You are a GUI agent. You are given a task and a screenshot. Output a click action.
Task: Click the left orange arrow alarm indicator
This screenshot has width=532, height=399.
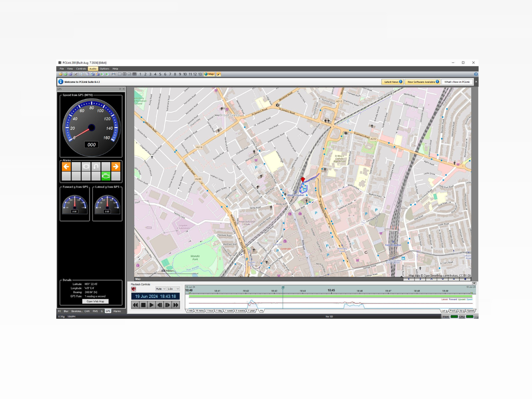[x=66, y=167]
